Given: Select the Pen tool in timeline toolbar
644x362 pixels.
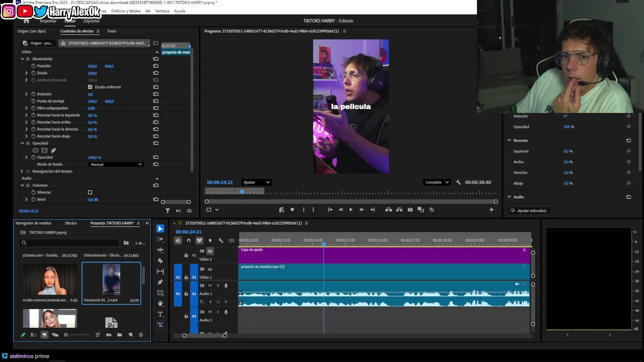Looking at the screenshot, I should click(x=160, y=282).
